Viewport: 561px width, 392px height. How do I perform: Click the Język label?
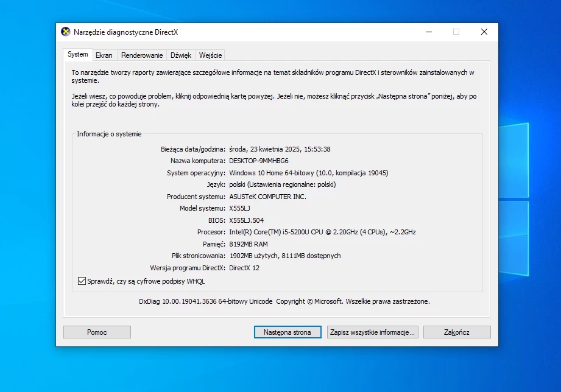216,184
